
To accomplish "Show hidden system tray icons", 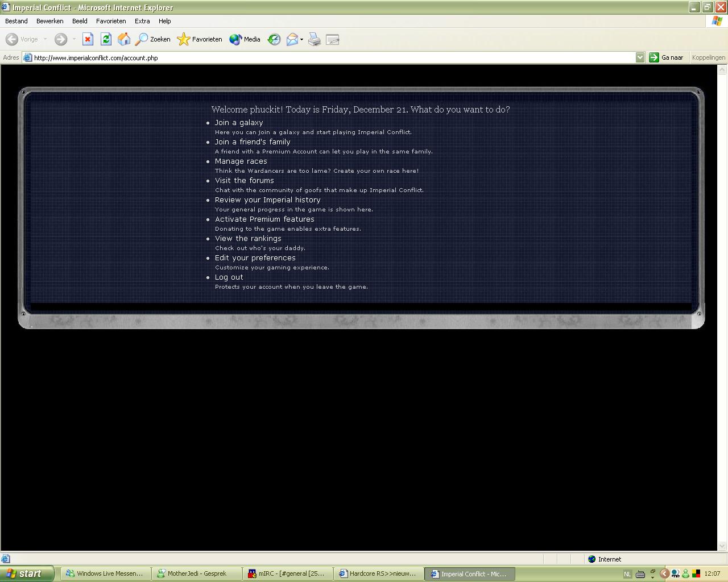I will [664, 574].
